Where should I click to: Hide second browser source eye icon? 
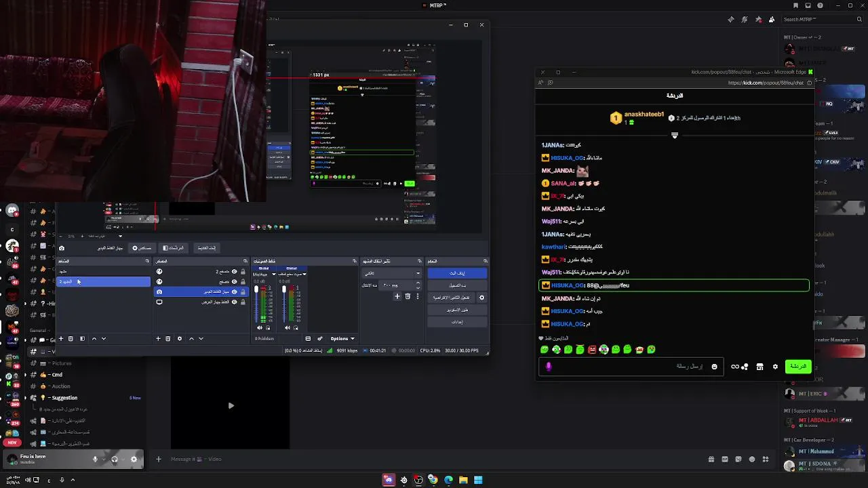pos(234,282)
